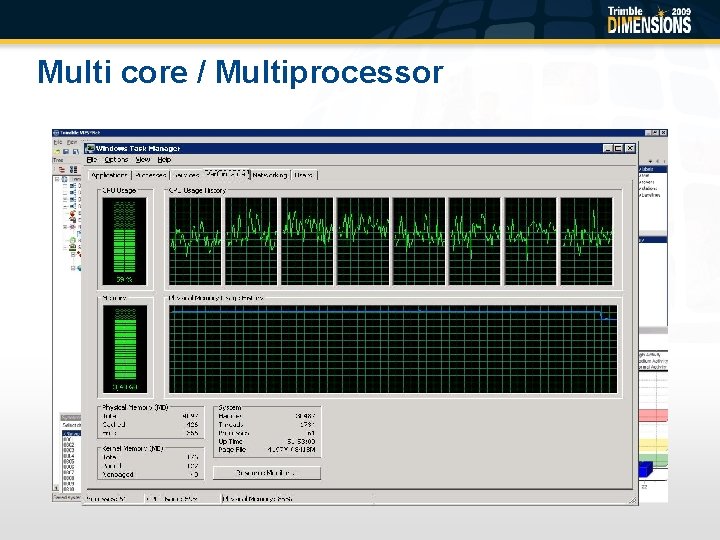Screen dimensions: 720x540
Task: Click the green band in background chart
Action: (653, 460)
